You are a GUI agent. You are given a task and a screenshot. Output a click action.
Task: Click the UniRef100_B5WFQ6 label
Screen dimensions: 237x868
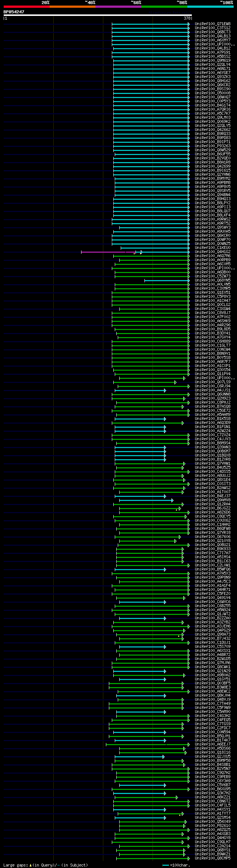(213, 569)
